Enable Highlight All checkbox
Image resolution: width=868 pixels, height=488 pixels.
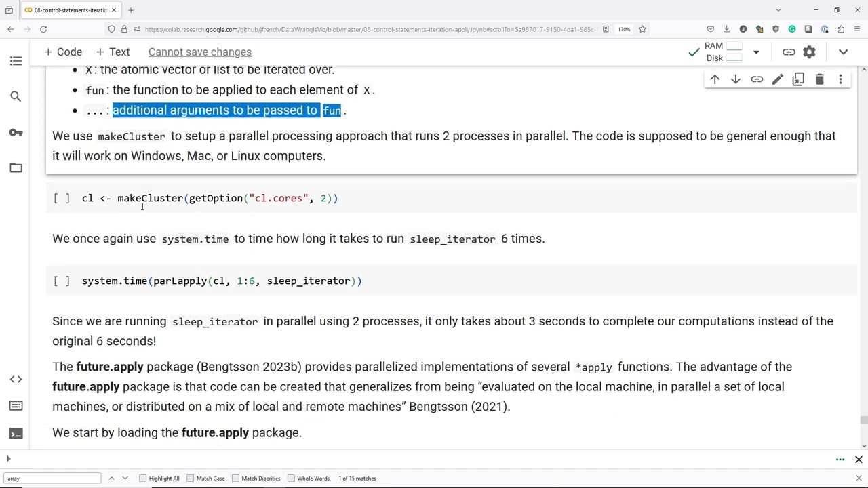point(143,479)
